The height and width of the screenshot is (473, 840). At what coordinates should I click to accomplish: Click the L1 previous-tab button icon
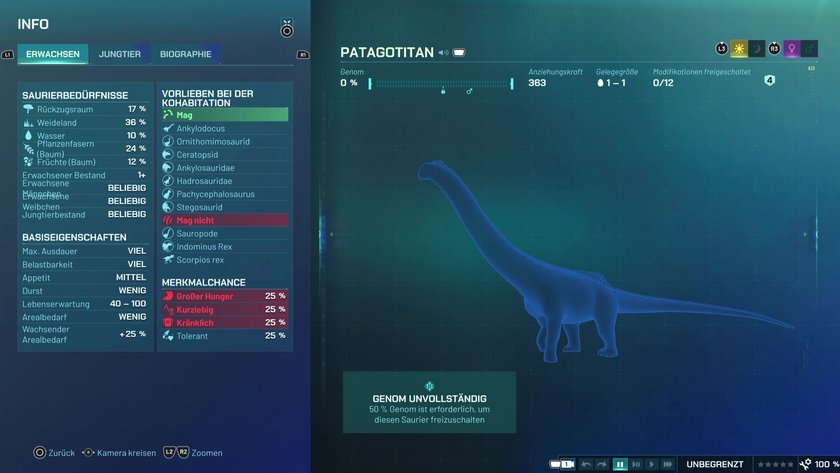tap(8, 55)
